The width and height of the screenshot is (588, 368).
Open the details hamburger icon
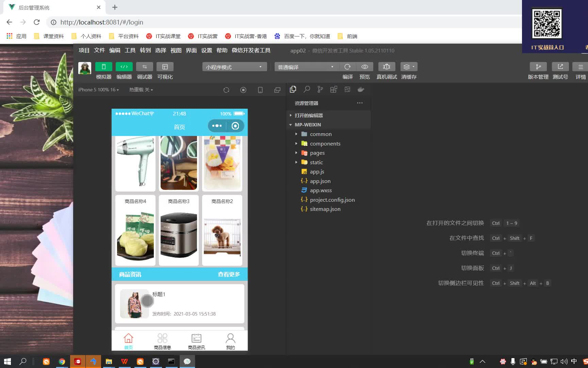tap(581, 67)
